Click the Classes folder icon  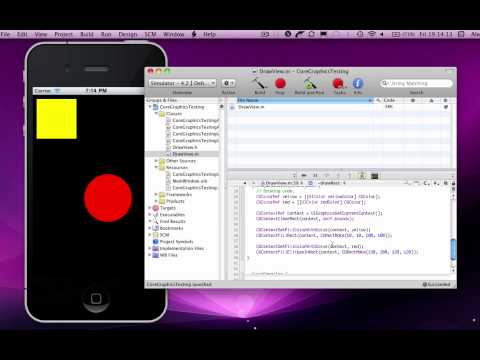(x=162, y=114)
